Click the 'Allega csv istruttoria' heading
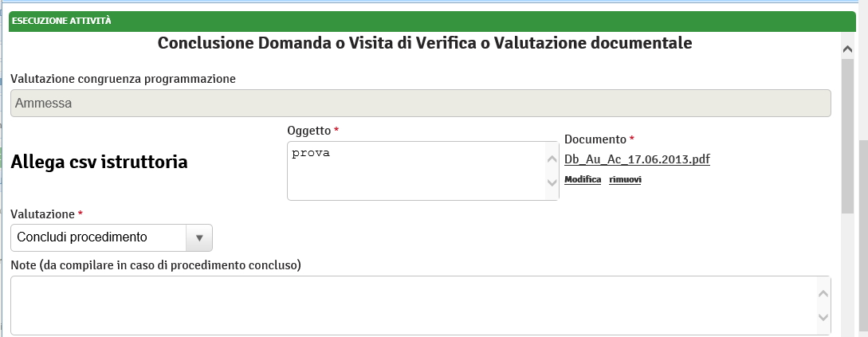868x337 pixels. tap(100, 163)
